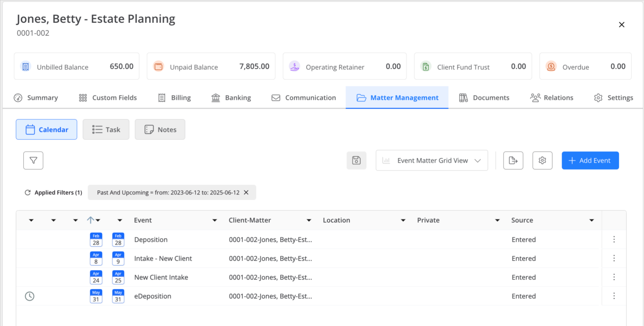Toggle the ascending sort arrow in header
This screenshot has width=644, height=326.
point(90,220)
